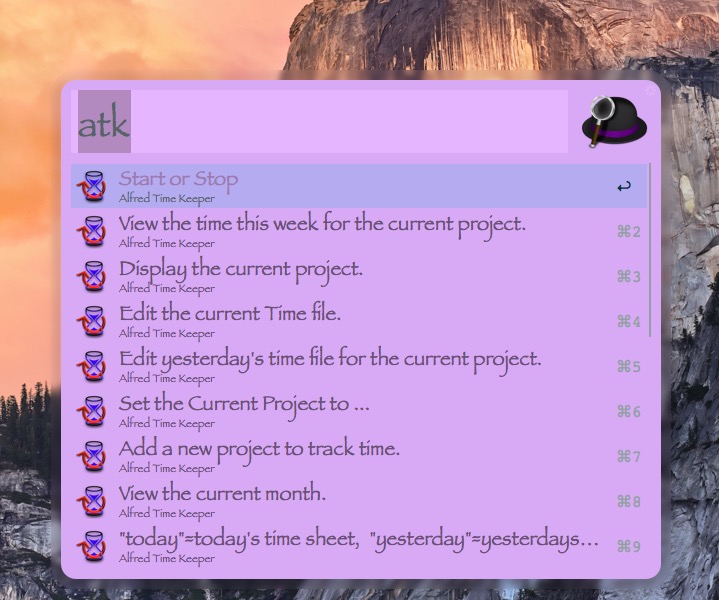Select Start or Stop result
This screenshot has width=719, height=600.
359,186
